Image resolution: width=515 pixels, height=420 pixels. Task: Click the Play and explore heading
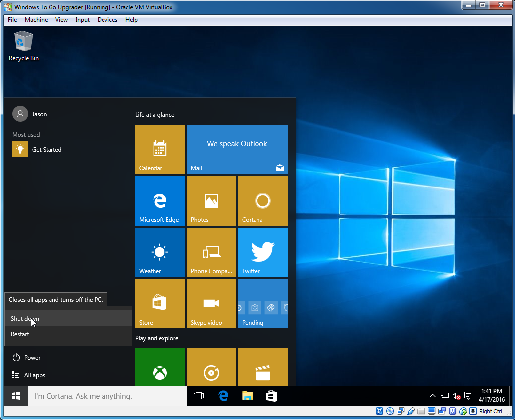point(156,338)
